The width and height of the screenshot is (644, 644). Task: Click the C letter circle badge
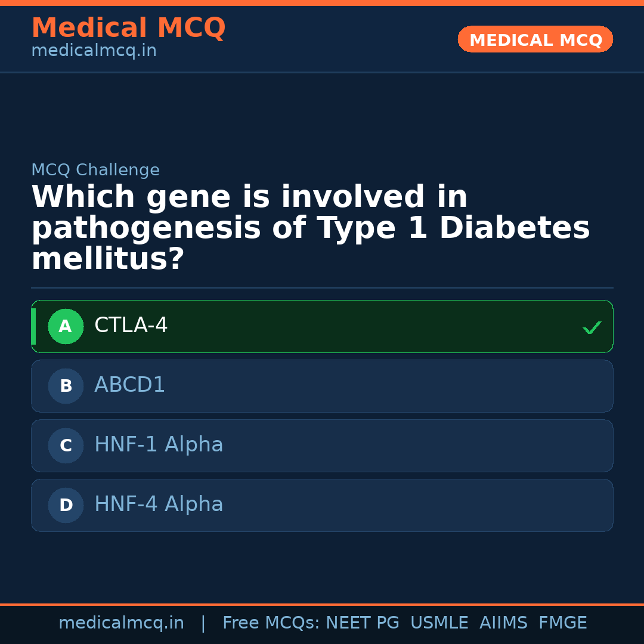pyautogui.click(x=66, y=445)
